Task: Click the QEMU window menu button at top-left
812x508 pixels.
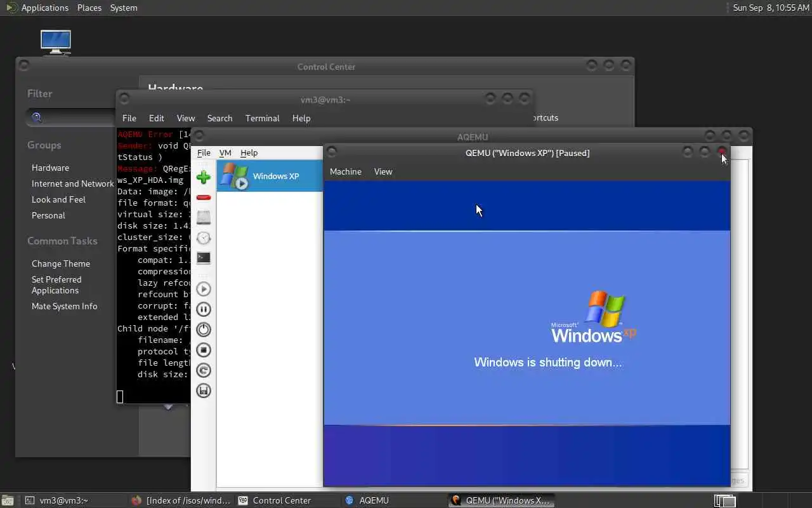Action: click(332, 152)
